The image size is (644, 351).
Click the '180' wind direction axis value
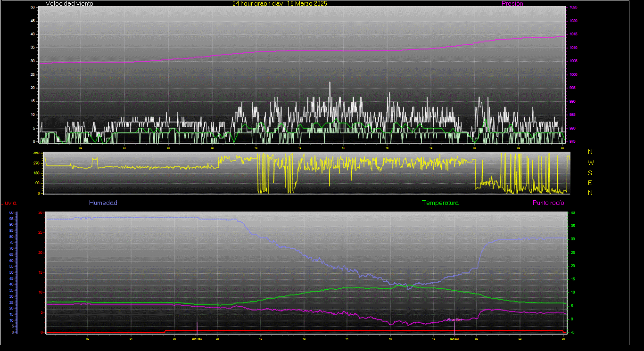(x=35, y=173)
